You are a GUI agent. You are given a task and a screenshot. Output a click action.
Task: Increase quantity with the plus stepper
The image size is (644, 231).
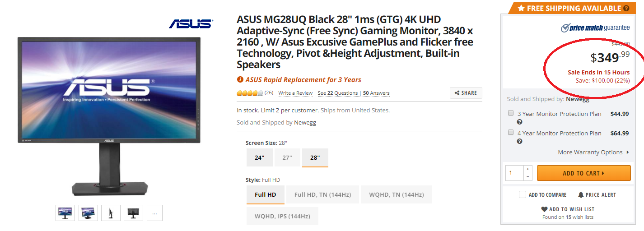[528, 169]
